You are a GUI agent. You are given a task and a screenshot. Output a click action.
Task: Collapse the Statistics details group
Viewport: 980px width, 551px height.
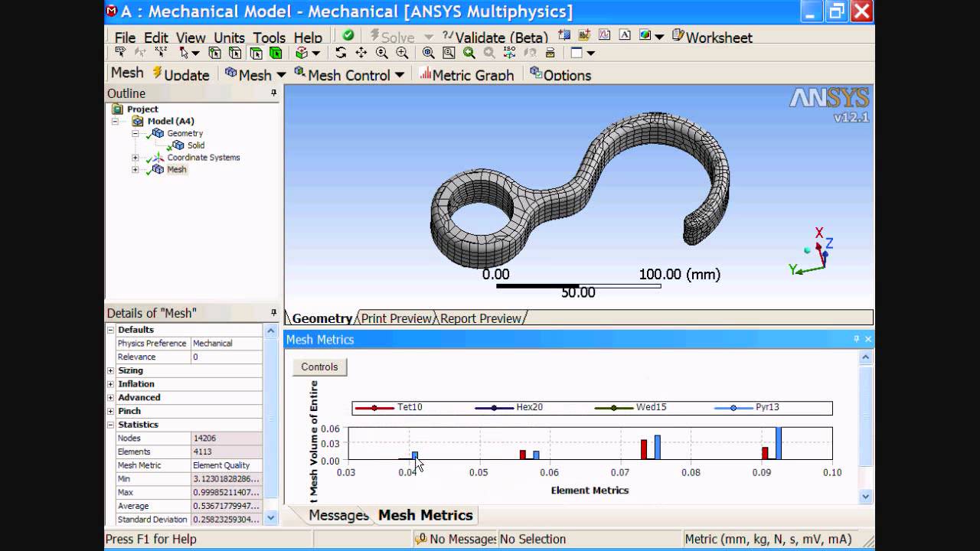click(x=111, y=425)
